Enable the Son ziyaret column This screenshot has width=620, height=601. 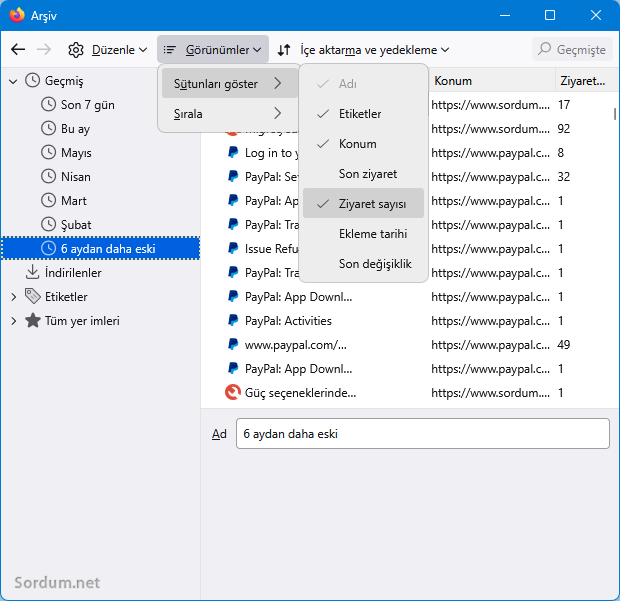363,174
